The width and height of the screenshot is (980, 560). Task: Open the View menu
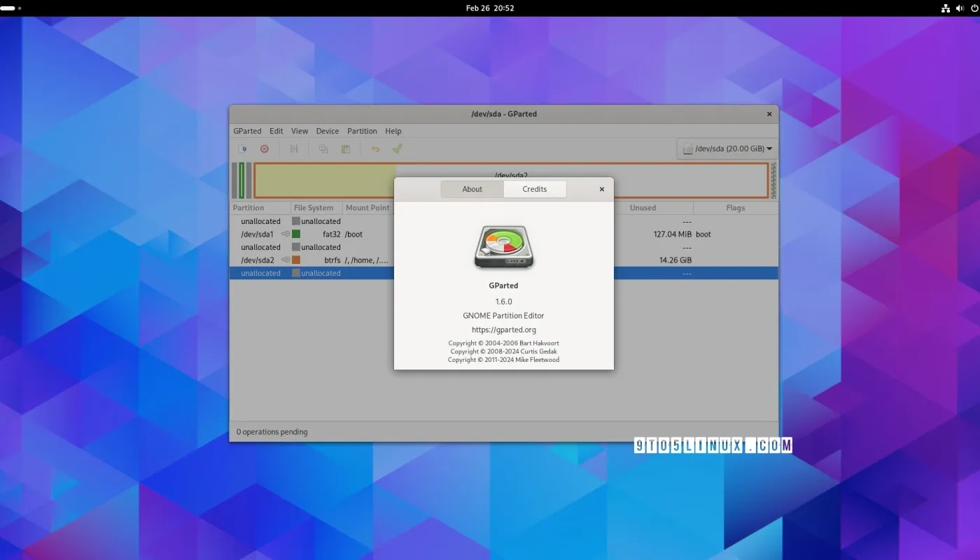click(300, 131)
